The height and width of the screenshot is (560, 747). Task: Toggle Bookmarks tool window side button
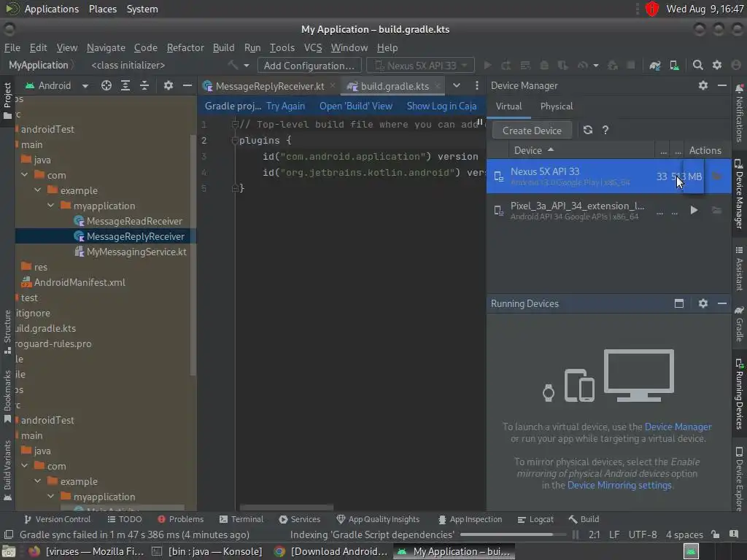coord(7,397)
